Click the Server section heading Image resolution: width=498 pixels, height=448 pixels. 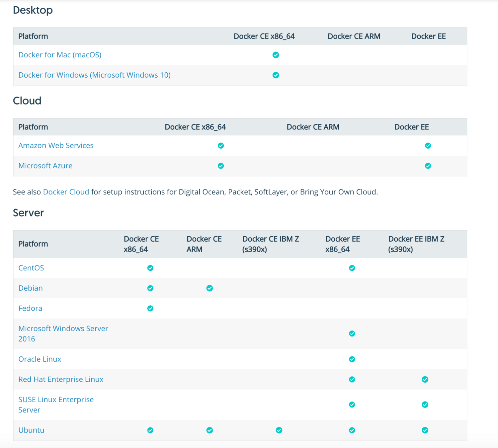tap(28, 213)
